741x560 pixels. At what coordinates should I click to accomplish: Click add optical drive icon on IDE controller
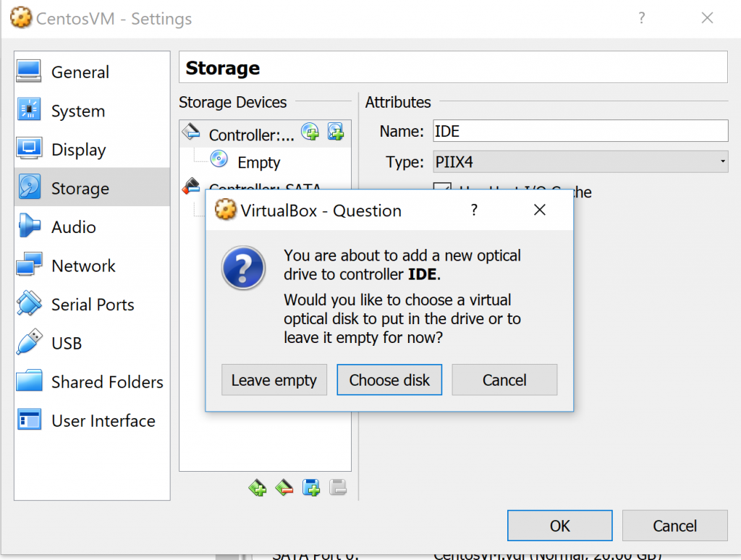click(310, 132)
